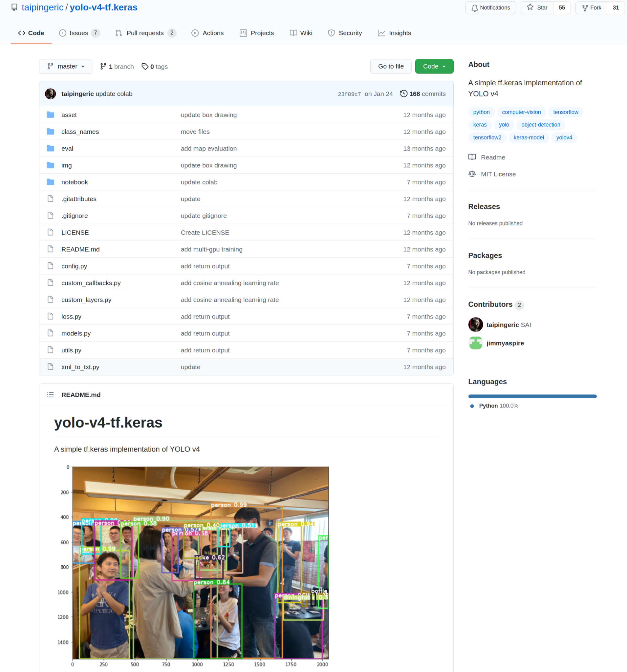Viewport: 627px width, 672px height.
Task: Open commit hash 23f89c7
Action: point(349,94)
